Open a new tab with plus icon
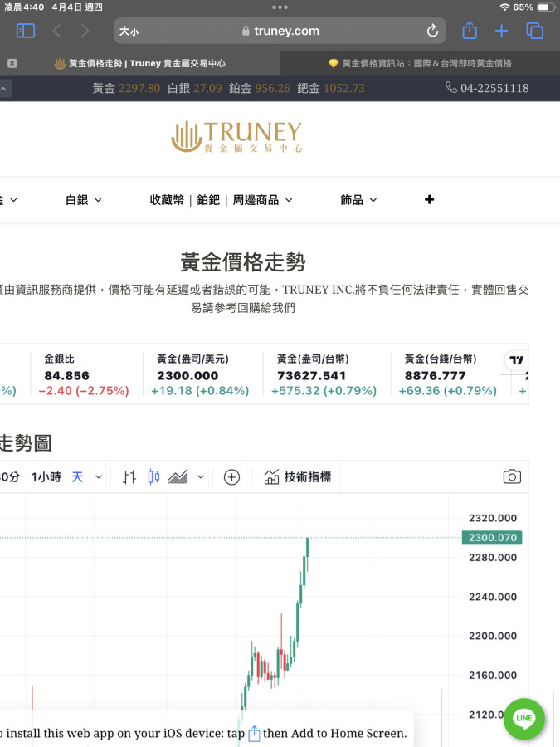560x747 pixels. point(501,31)
